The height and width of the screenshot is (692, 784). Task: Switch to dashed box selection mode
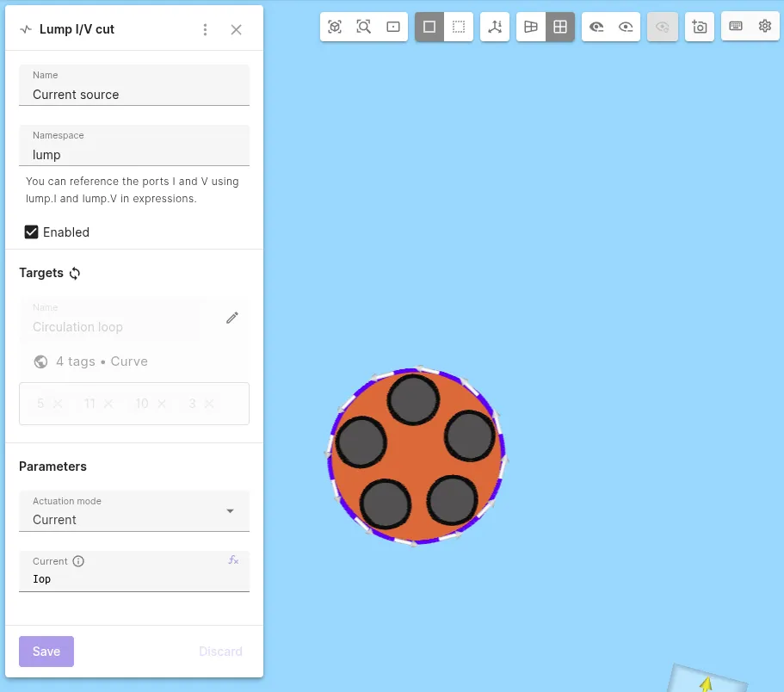coord(459,27)
